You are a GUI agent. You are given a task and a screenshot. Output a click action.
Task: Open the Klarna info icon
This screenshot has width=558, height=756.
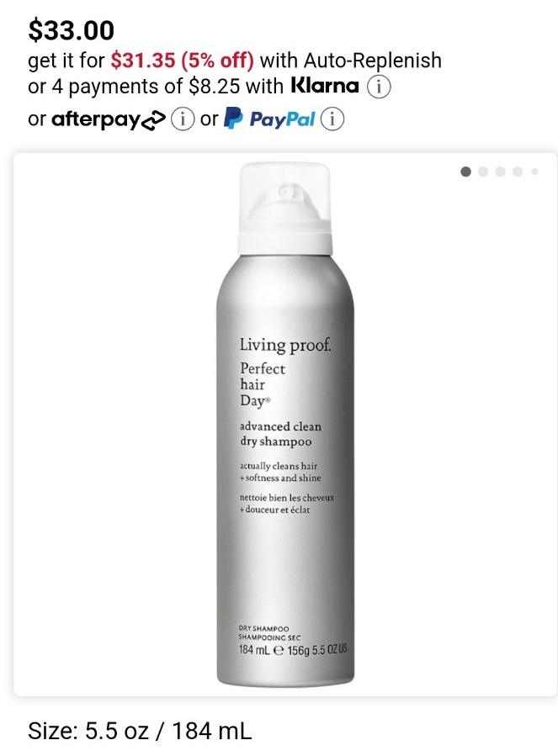(x=379, y=87)
